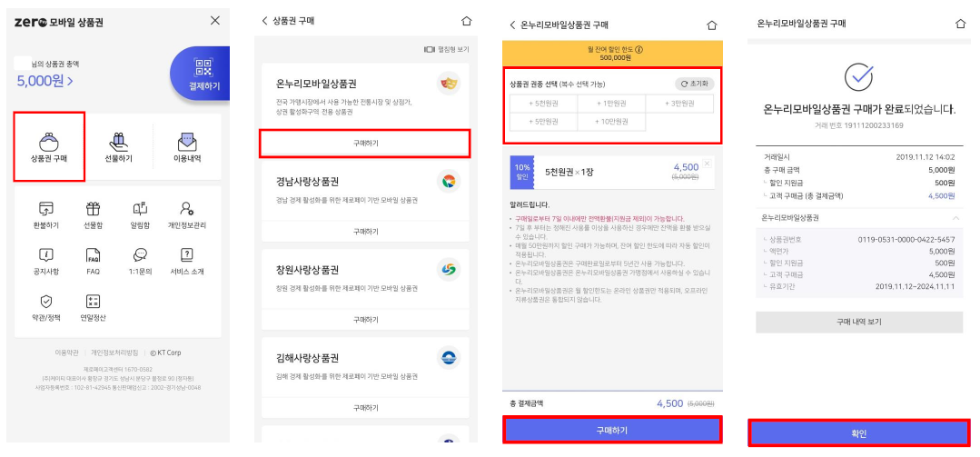The image size is (980, 457).
Task: Open the FAQ icon
Action: pos(94,255)
